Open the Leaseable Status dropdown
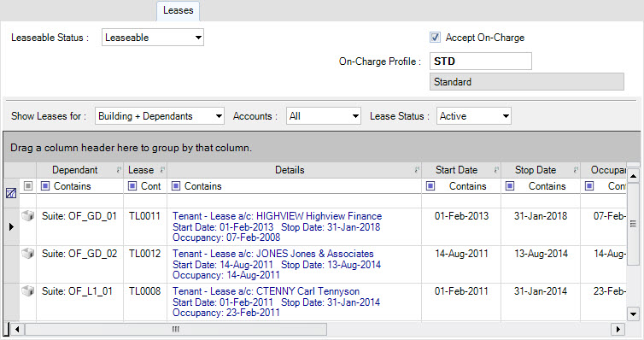Image resolution: width=644 pixels, height=340 pixels. pos(153,38)
